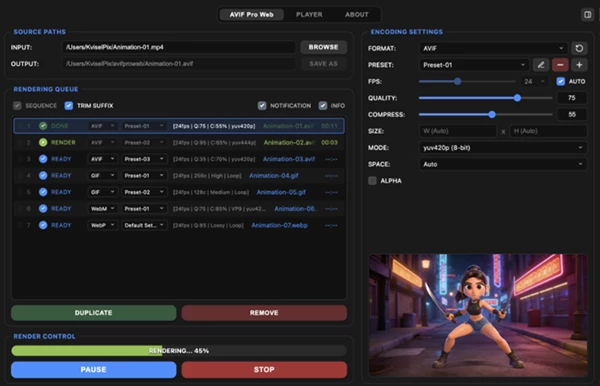Pause the rendering
Image resolution: width=600 pixels, height=386 pixels.
(94, 370)
